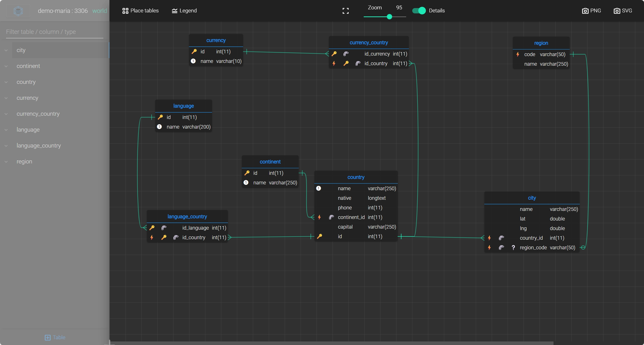Click the database logo icon
644x345 pixels.
point(18,11)
